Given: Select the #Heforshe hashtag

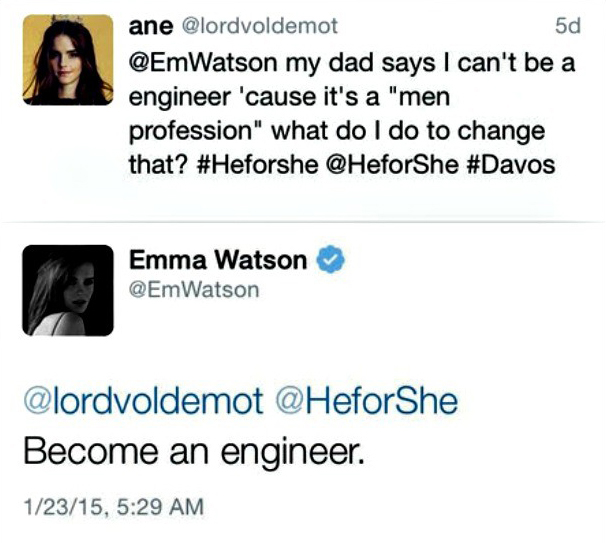Looking at the screenshot, I should pos(257,164).
